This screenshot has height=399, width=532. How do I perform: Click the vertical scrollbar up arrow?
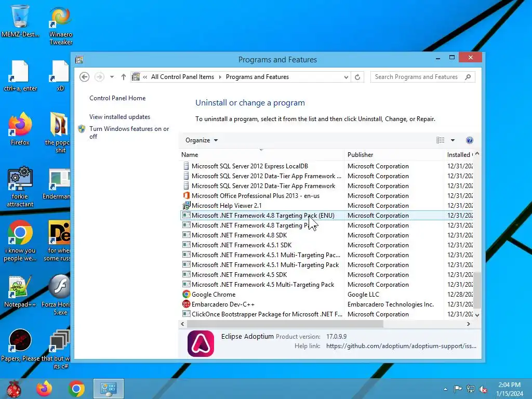[x=477, y=154]
